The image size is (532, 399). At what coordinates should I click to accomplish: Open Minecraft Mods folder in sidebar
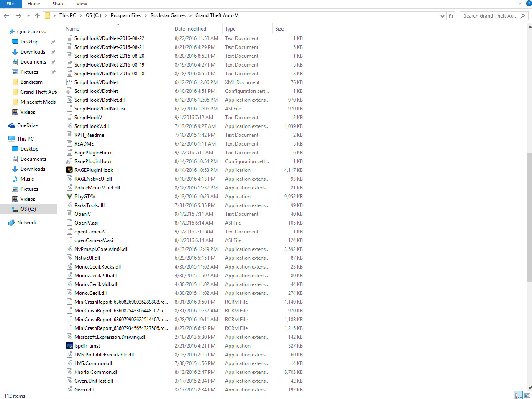tap(38, 102)
